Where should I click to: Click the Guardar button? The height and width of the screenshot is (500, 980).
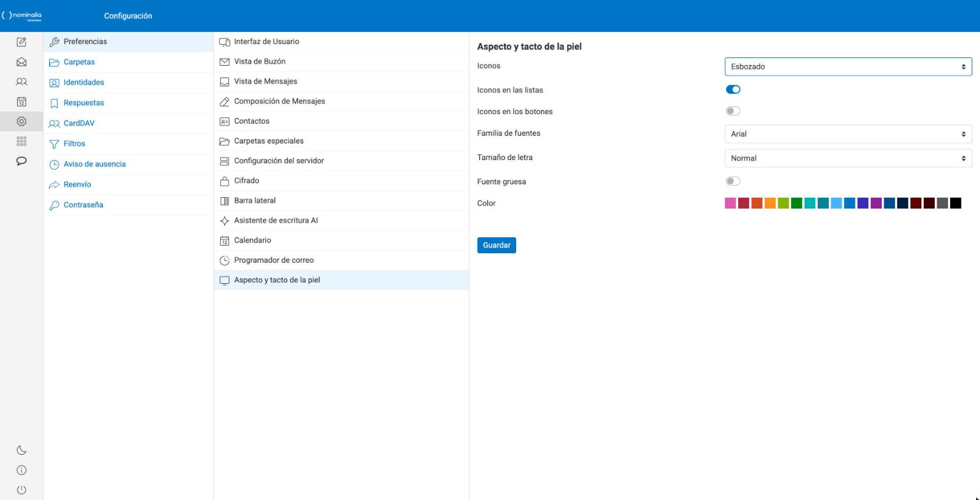(496, 246)
